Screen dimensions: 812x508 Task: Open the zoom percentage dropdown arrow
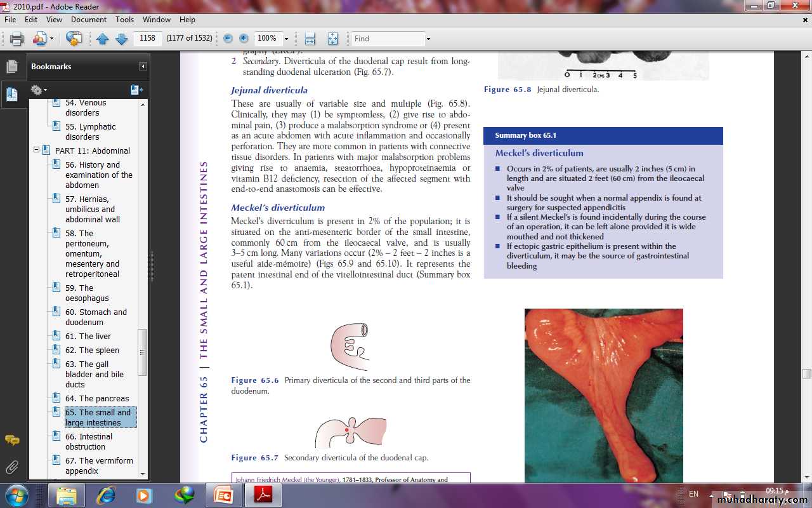pyautogui.click(x=286, y=39)
